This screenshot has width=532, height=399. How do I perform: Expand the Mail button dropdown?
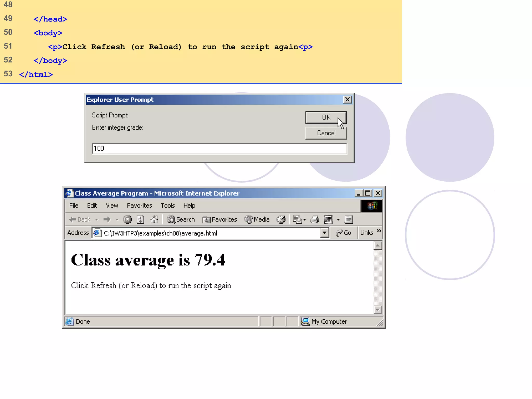[x=304, y=220]
